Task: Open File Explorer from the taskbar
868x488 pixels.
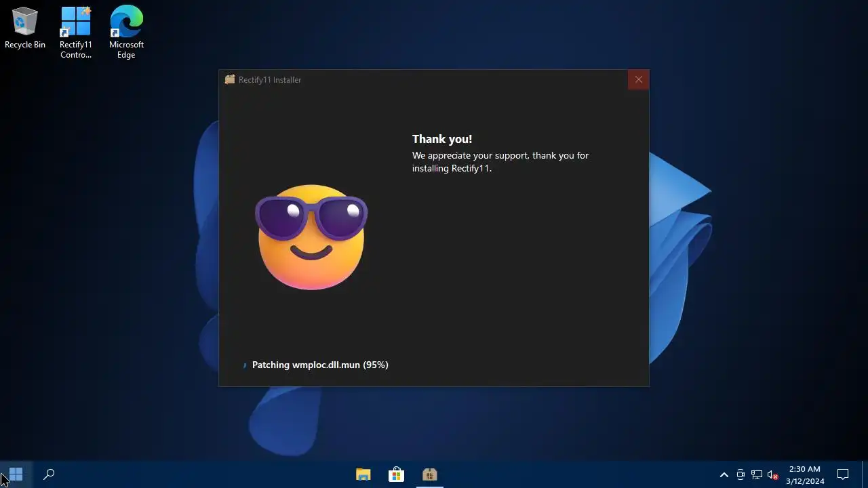Action: point(363,474)
